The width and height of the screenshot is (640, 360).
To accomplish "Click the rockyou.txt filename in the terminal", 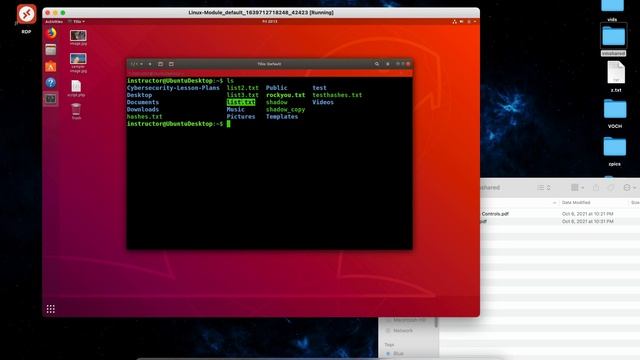I will pos(285,95).
